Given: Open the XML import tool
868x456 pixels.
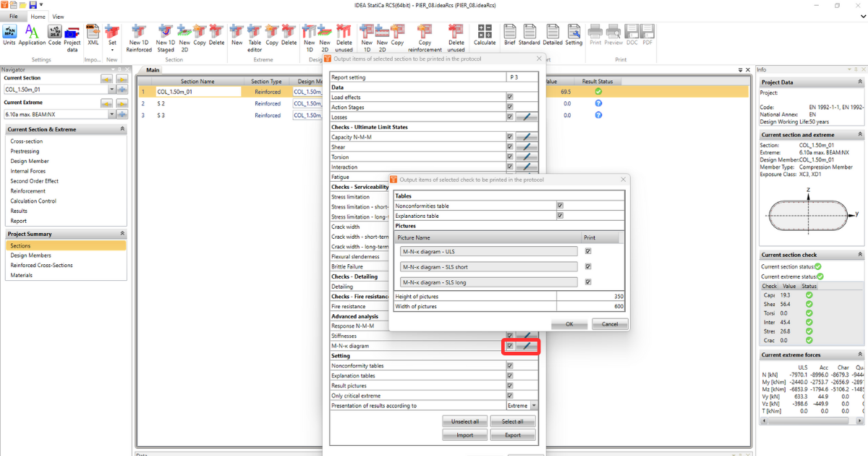Looking at the screenshot, I should coord(93,34).
